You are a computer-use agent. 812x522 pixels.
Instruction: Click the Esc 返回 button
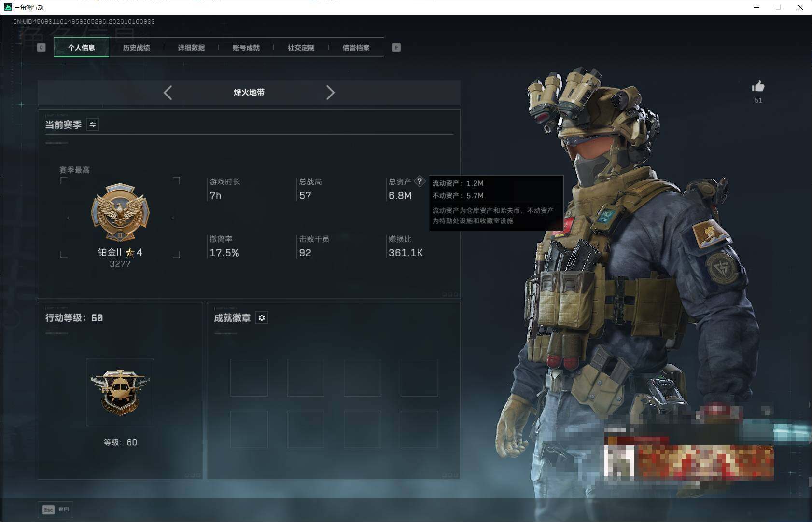point(56,509)
